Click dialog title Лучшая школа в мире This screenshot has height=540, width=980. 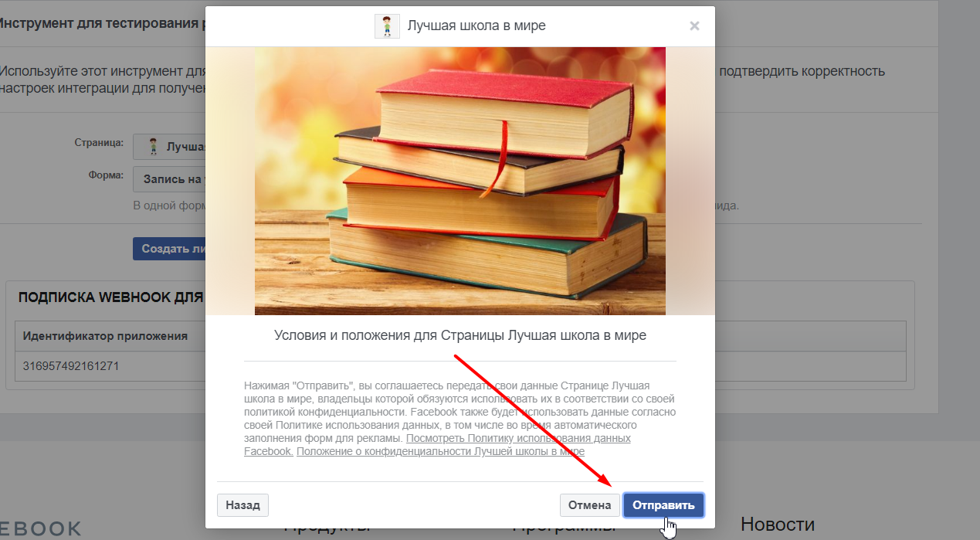pyautogui.click(x=476, y=25)
